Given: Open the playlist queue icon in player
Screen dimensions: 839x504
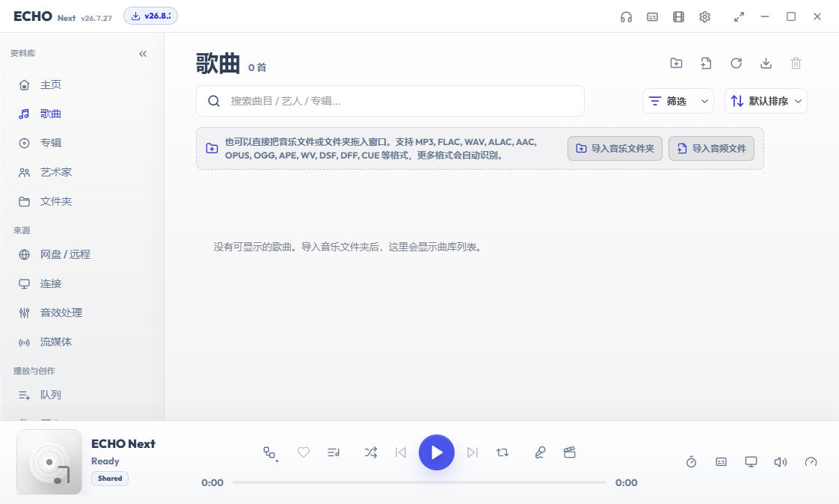Looking at the screenshot, I should [x=334, y=452].
